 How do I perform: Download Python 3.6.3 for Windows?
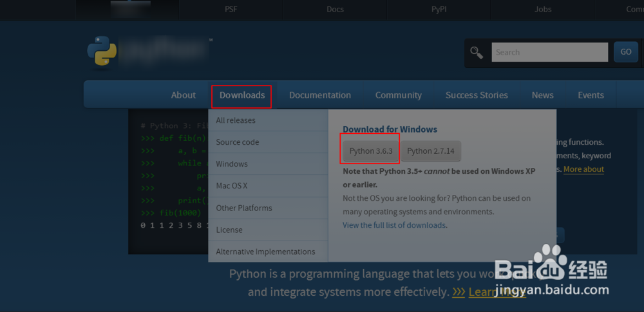pos(370,151)
